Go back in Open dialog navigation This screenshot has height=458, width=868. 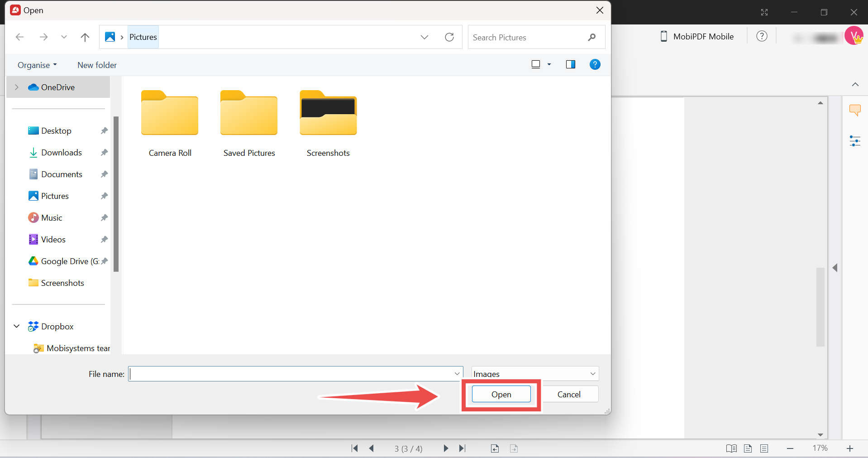pos(19,37)
